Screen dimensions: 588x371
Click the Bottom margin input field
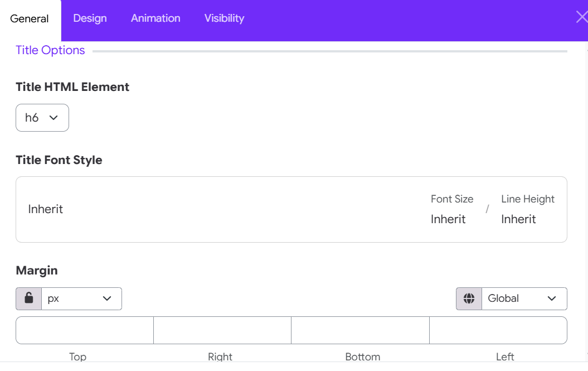[361, 330]
